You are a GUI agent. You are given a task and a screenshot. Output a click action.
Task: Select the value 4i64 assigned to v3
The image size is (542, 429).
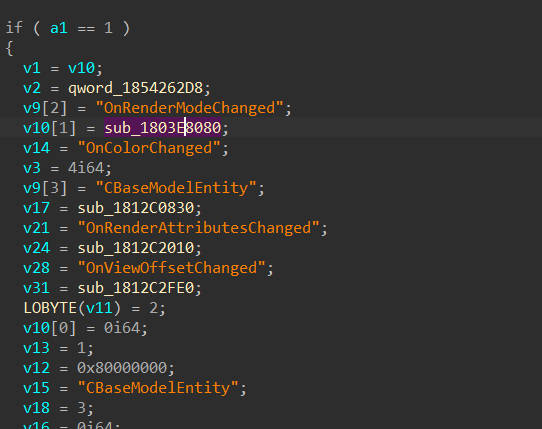pyautogui.click(x=86, y=168)
